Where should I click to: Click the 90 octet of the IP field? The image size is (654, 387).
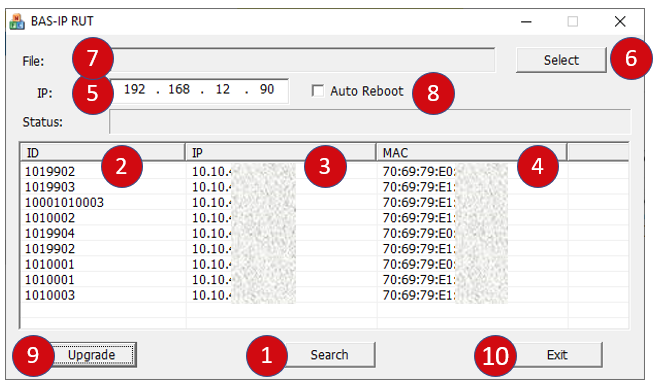coord(267,89)
